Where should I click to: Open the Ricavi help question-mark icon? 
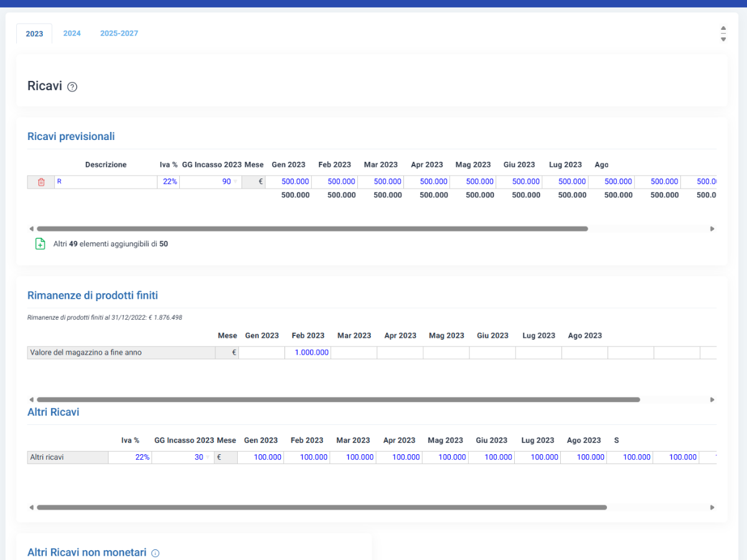[x=72, y=87]
